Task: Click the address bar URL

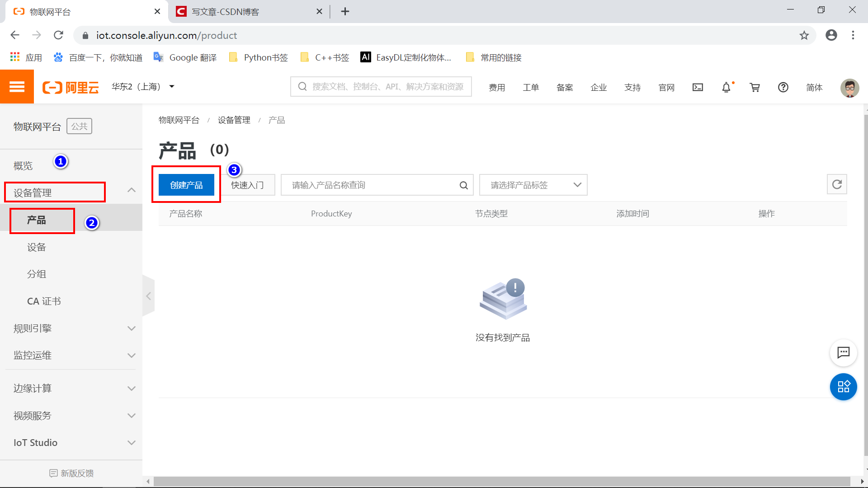Action: click(166, 35)
